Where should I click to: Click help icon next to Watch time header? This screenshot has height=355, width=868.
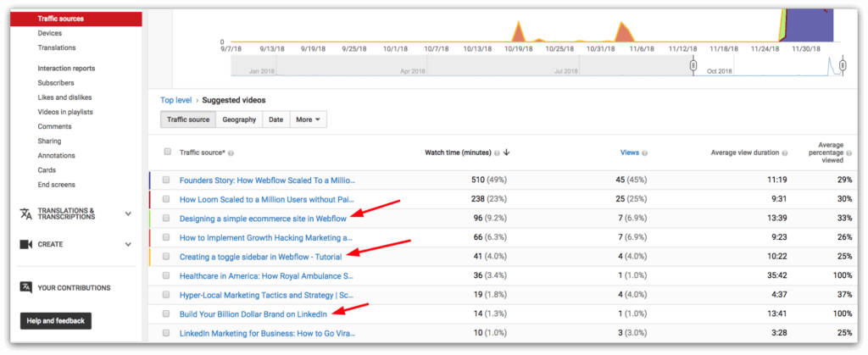(x=497, y=153)
